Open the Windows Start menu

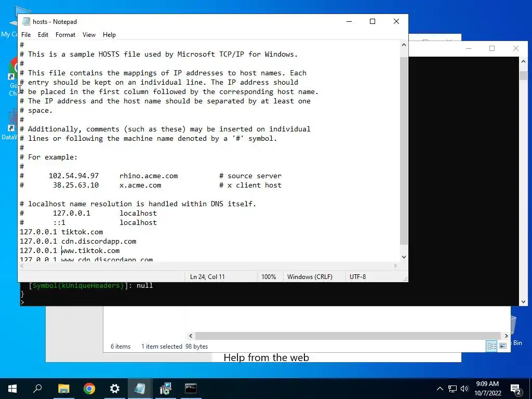12,389
